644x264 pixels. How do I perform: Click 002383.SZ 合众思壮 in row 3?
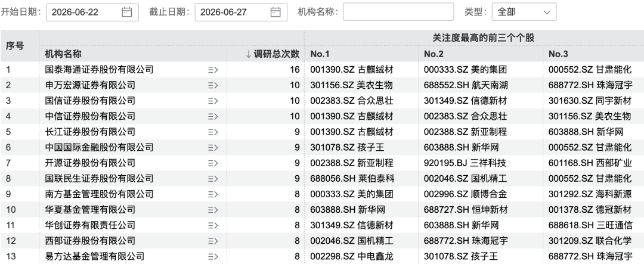pos(352,101)
